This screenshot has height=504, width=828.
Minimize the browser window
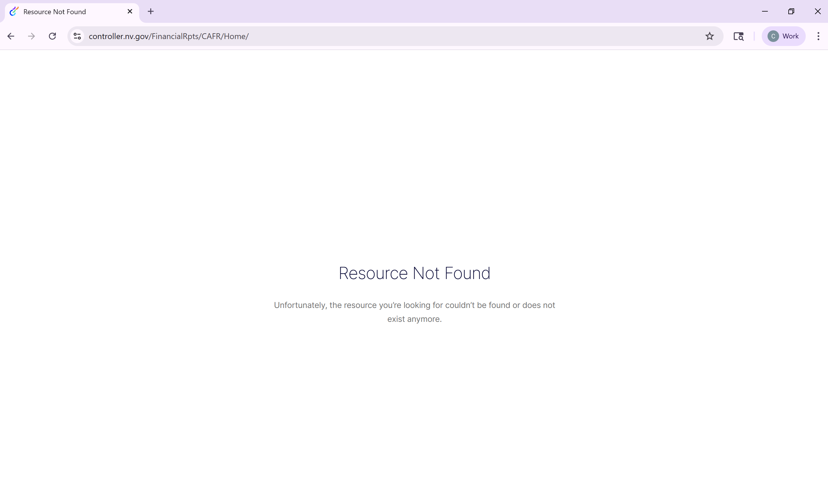point(765,11)
